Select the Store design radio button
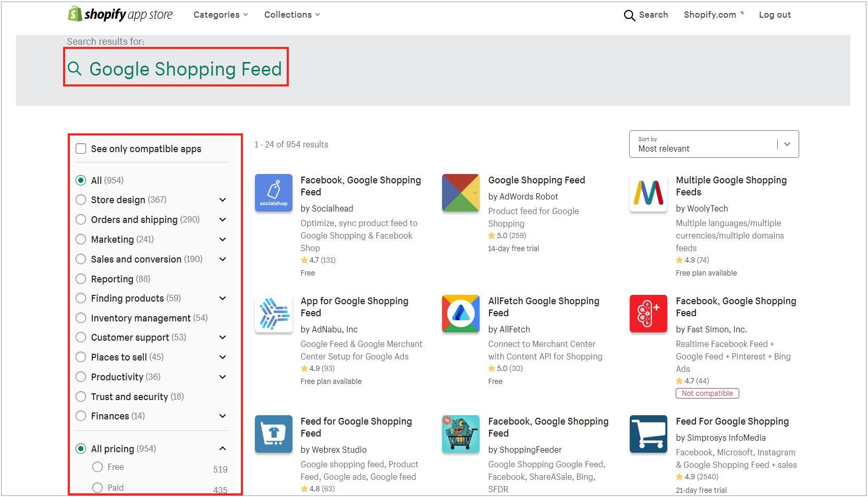 (x=81, y=200)
